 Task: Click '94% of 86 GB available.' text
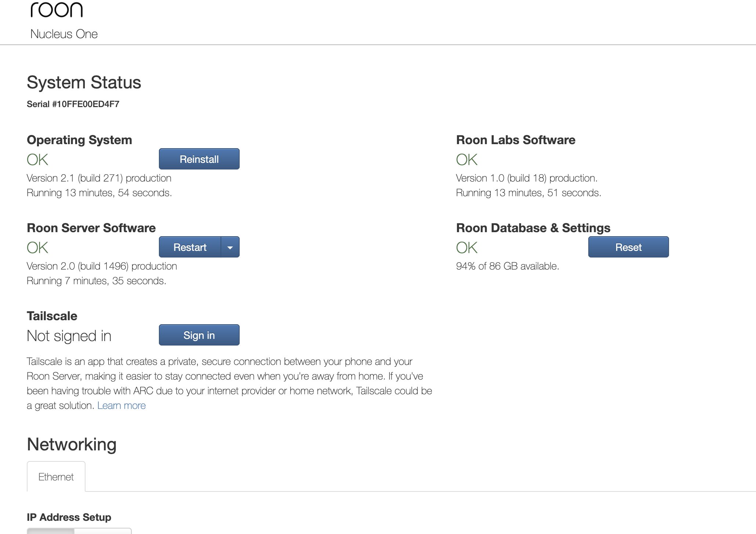click(508, 266)
